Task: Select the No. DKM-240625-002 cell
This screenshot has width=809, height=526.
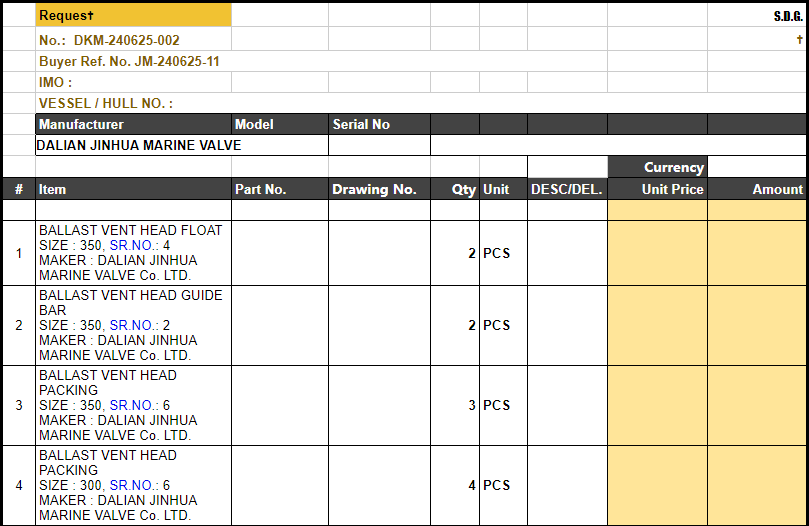Action: pyautogui.click(x=133, y=40)
